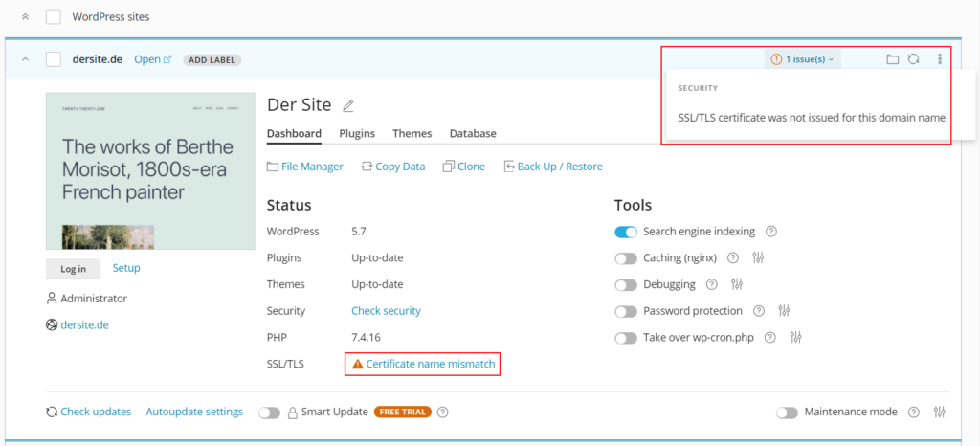The image size is (980, 446).
Task: Click the ADD LABEL button
Action: (x=212, y=60)
